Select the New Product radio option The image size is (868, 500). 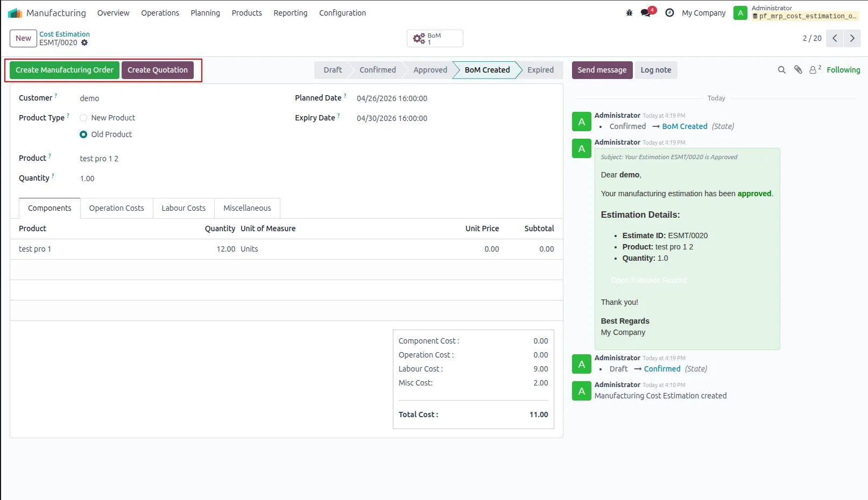(x=83, y=118)
